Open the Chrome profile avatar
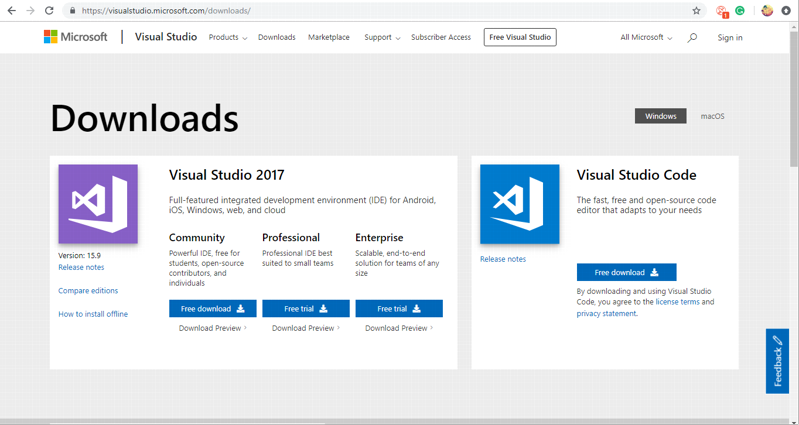Viewport: 799px width, 425px height. tap(767, 10)
